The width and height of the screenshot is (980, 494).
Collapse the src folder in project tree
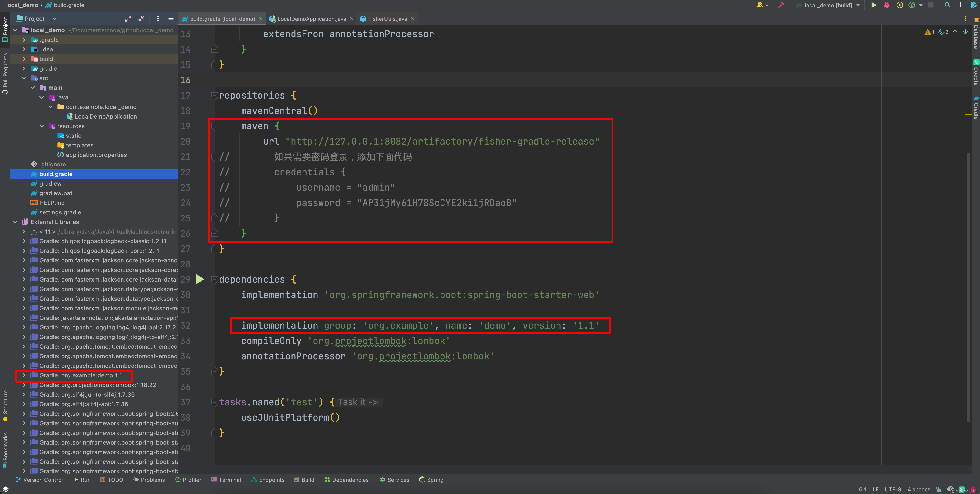(24, 78)
